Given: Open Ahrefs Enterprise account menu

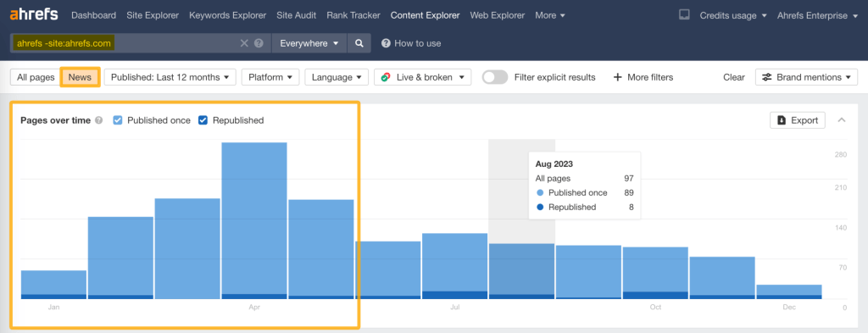Looking at the screenshot, I should [x=818, y=15].
